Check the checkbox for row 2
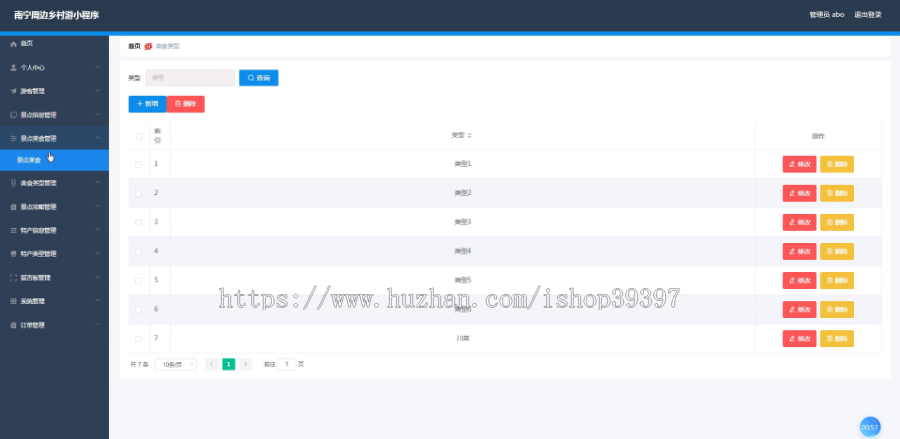This screenshot has height=439, width=900. click(138, 193)
